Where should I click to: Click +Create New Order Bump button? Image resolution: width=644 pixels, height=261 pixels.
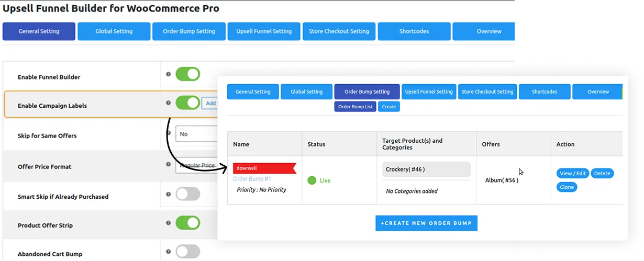pyautogui.click(x=426, y=223)
